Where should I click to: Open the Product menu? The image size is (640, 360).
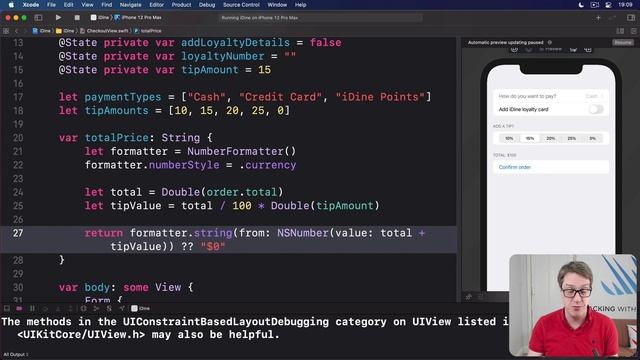[x=181, y=5]
